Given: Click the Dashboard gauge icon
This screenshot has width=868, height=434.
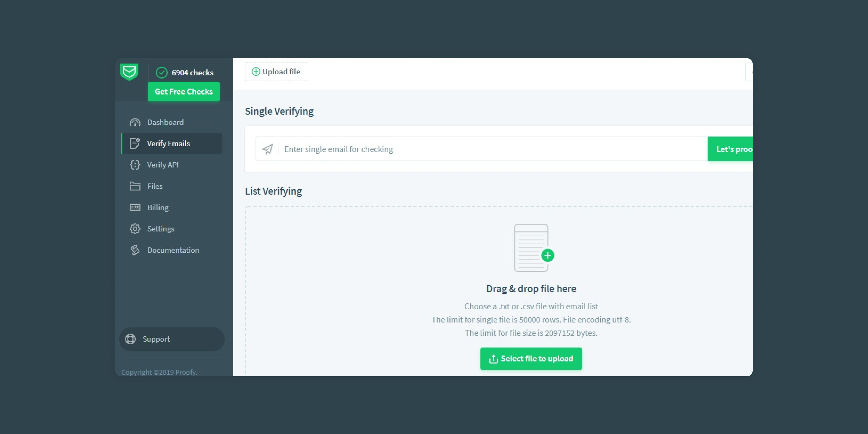Looking at the screenshot, I should [x=135, y=122].
